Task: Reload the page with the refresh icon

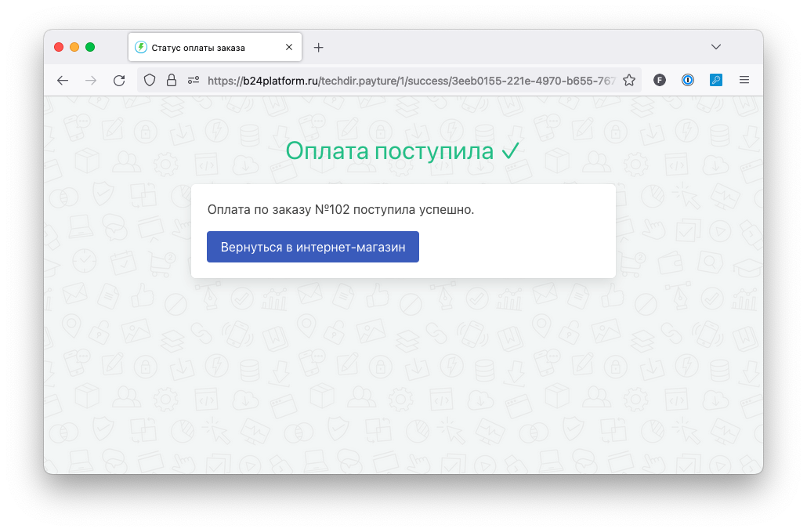Action: tap(119, 80)
